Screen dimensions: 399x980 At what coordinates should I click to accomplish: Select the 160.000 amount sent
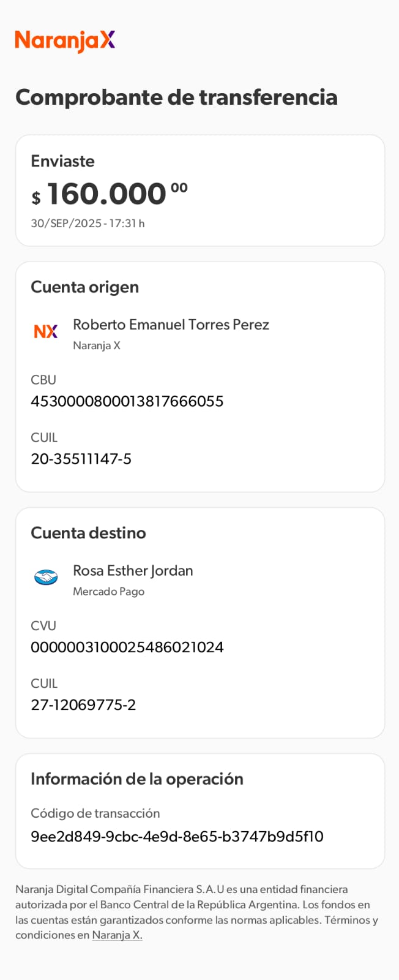pyautogui.click(x=106, y=194)
